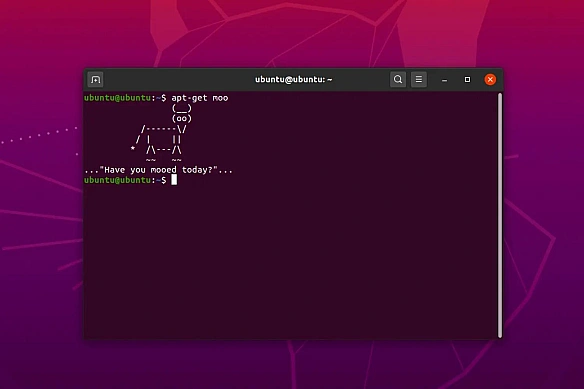This screenshot has width=584, height=389.
Task: Open a new terminal tab
Action: coord(95,80)
